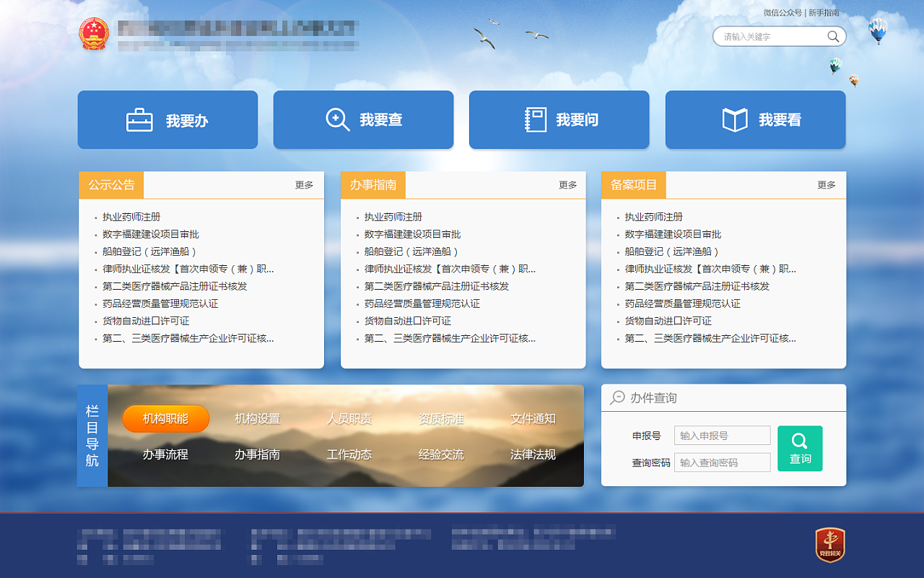This screenshot has width=924, height=578.
Task: Select 法律法规 in 栏目导航
Action: [533, 454]
